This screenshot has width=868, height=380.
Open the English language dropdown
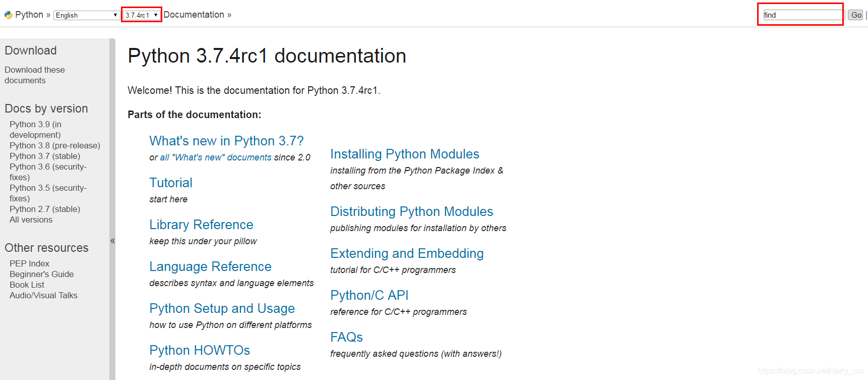pos(86,15)
